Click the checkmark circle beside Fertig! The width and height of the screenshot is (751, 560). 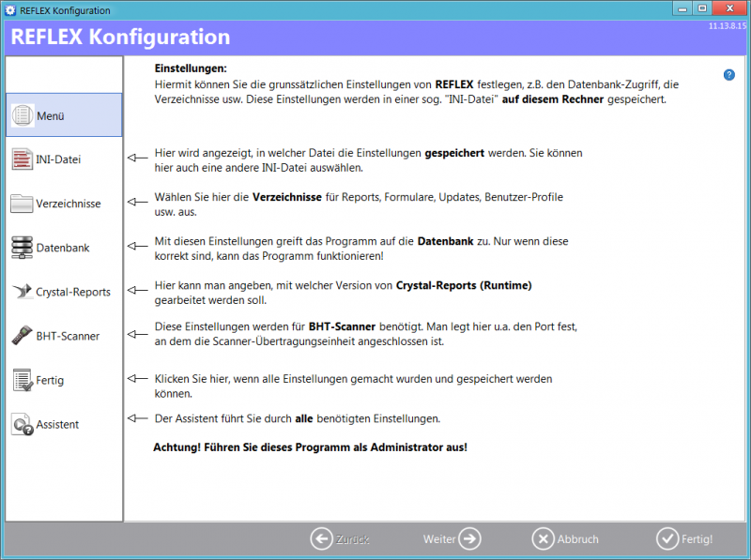[x=667, y=539]
